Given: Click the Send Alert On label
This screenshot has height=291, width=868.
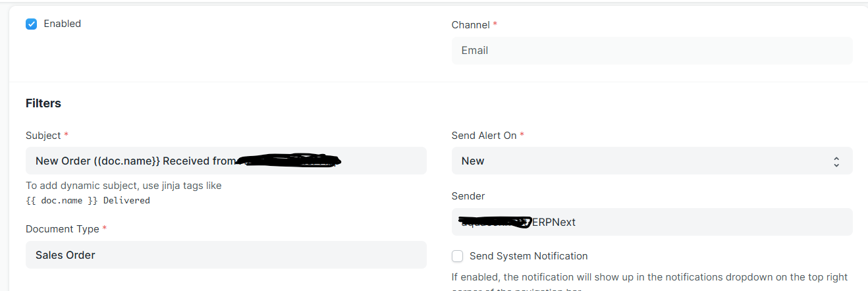Looking at the screenshot, I should pyautogui.click(x=484, y=135).
